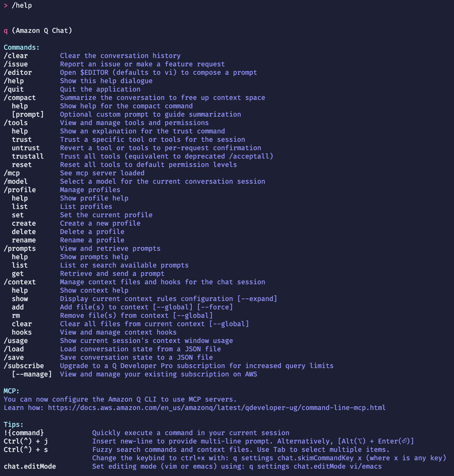Select the trustall subcommand text

pyautogui.click(x=28, y=156)
